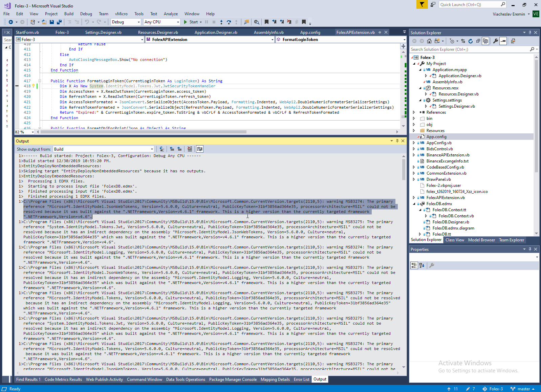Viewport: 541px width, 392px height.
Task: Click the Start debugging button
Action: click(191, 22)
